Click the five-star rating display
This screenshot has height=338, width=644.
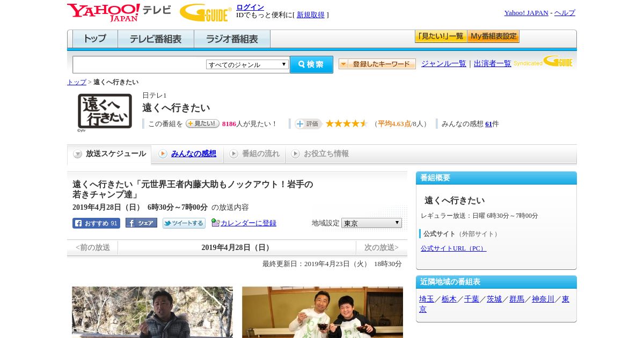[347, 123]
